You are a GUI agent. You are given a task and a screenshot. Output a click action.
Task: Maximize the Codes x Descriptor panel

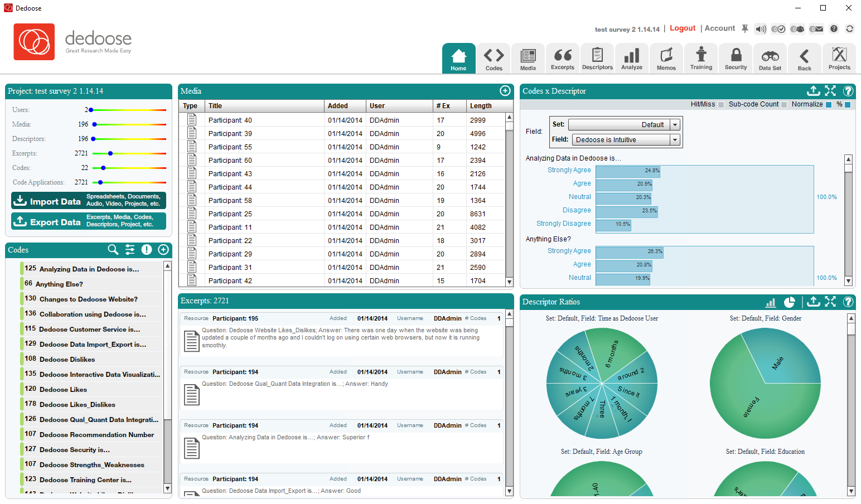[x=830, y=91]
